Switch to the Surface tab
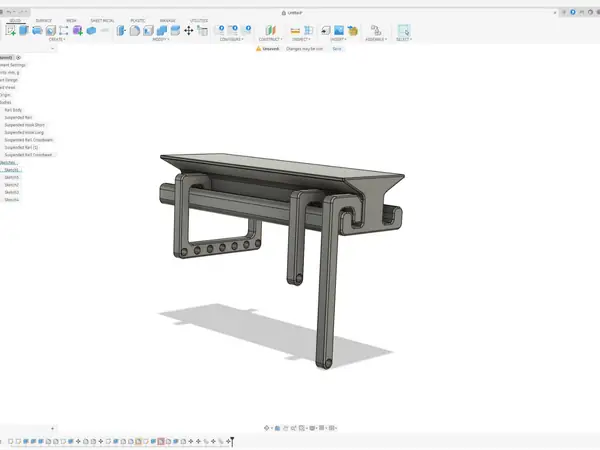Viewport: 600px width, 450px height. coord(44,21)
